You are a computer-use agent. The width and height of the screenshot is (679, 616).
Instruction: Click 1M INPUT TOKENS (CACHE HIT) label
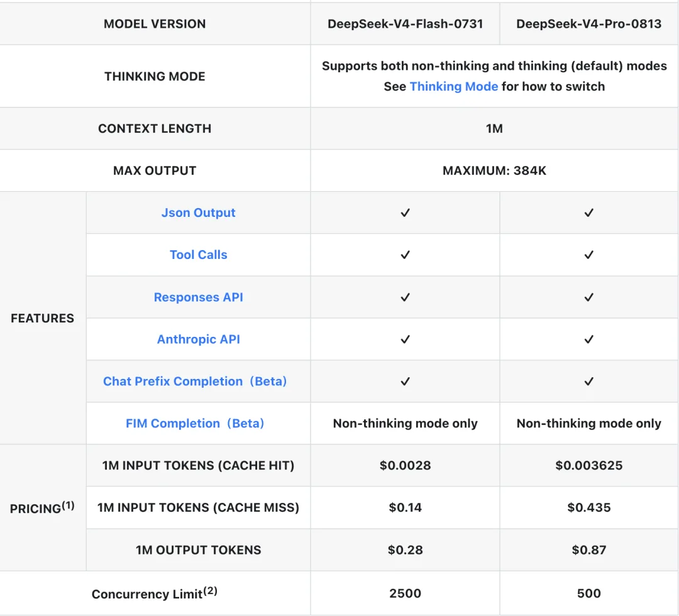click(198, 465)
